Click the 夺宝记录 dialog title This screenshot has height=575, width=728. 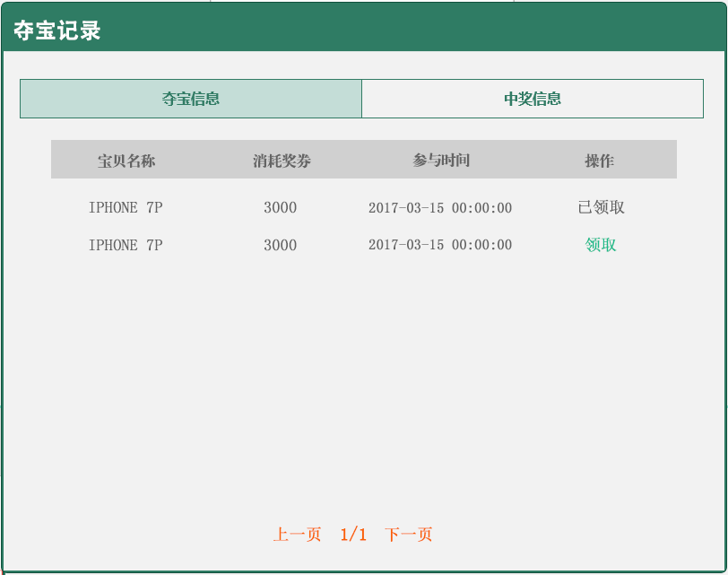(x=57, y=30)
